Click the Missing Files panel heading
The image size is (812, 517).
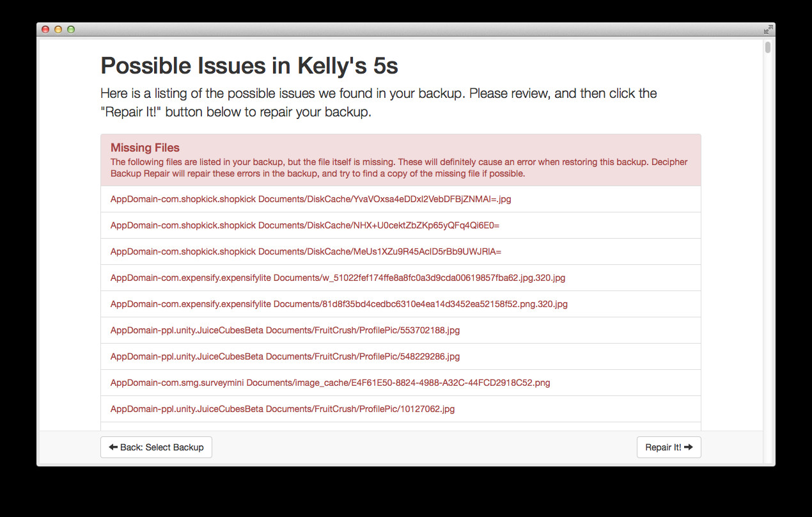pos(145,148)
